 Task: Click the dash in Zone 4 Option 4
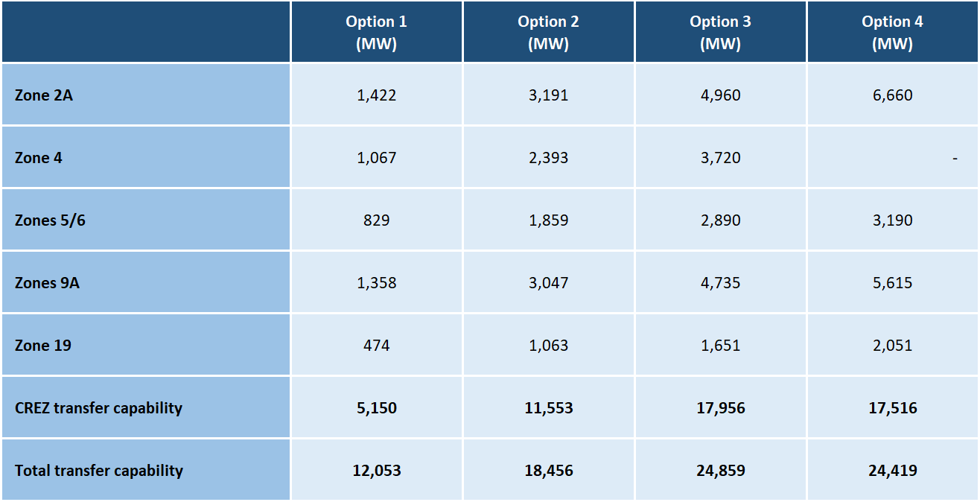pos(955,158)
